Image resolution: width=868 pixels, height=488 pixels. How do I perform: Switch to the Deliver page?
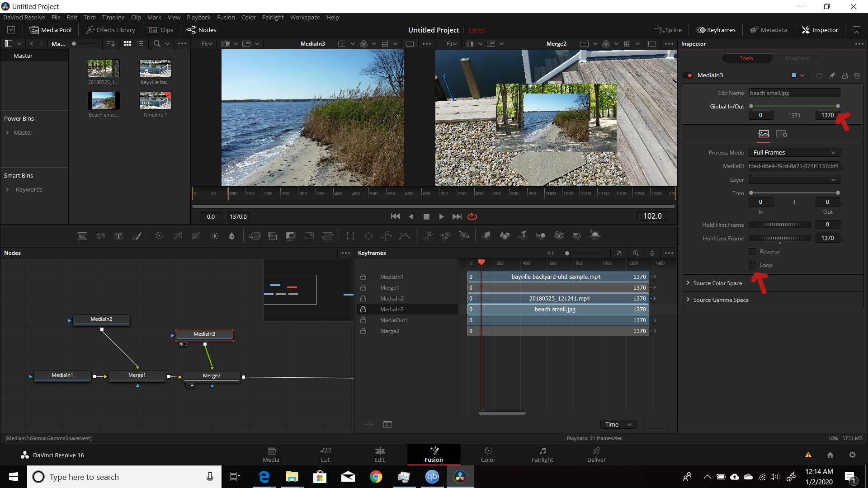click(596, 455)
